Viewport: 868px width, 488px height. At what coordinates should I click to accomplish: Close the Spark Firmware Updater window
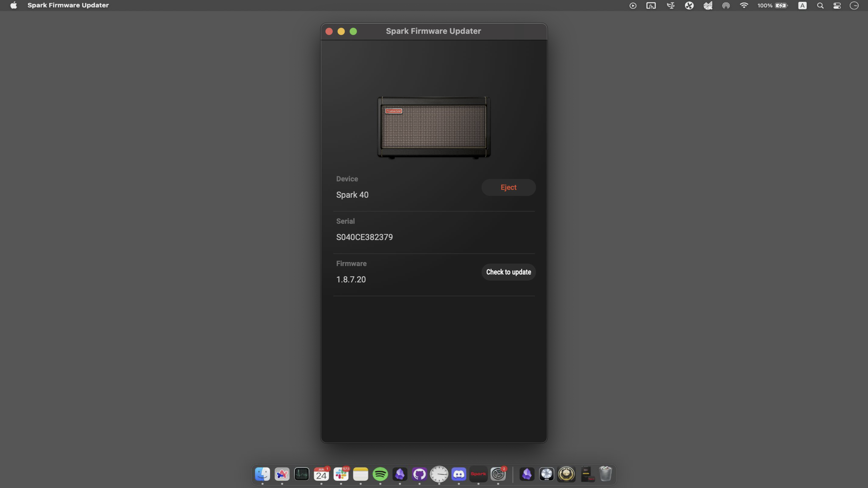(329, 31)
